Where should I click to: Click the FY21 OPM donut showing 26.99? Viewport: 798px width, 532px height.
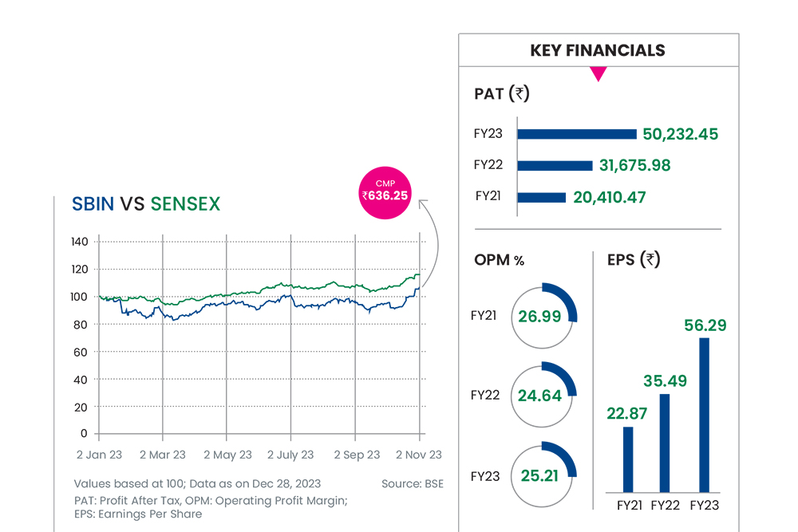click(540, 315)
